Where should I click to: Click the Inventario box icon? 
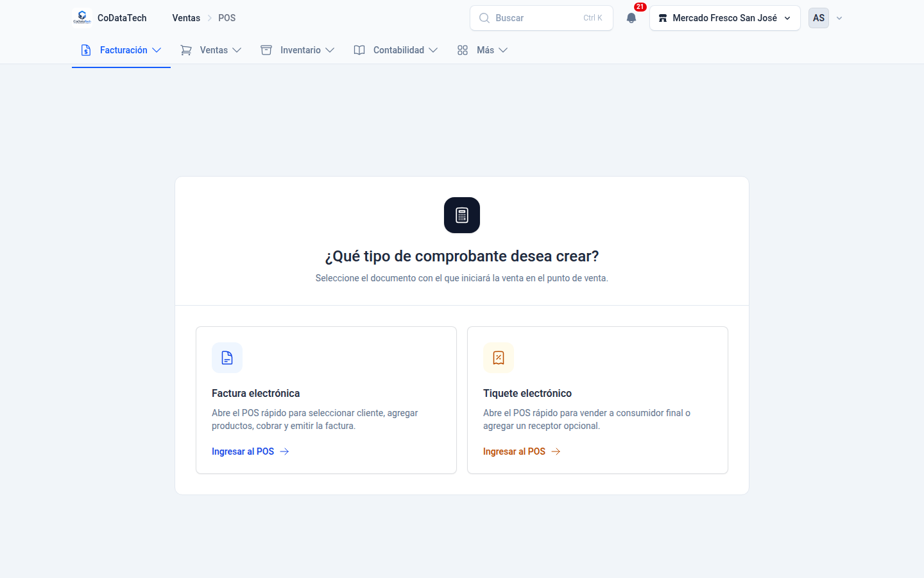[266, 50]
